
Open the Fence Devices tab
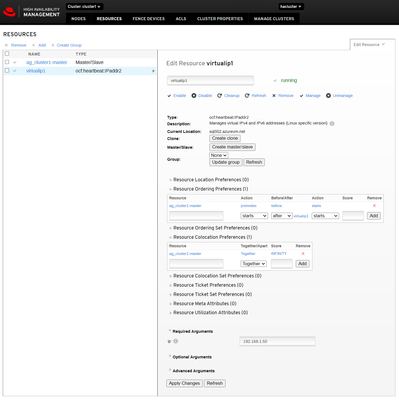tap(149, 19)
